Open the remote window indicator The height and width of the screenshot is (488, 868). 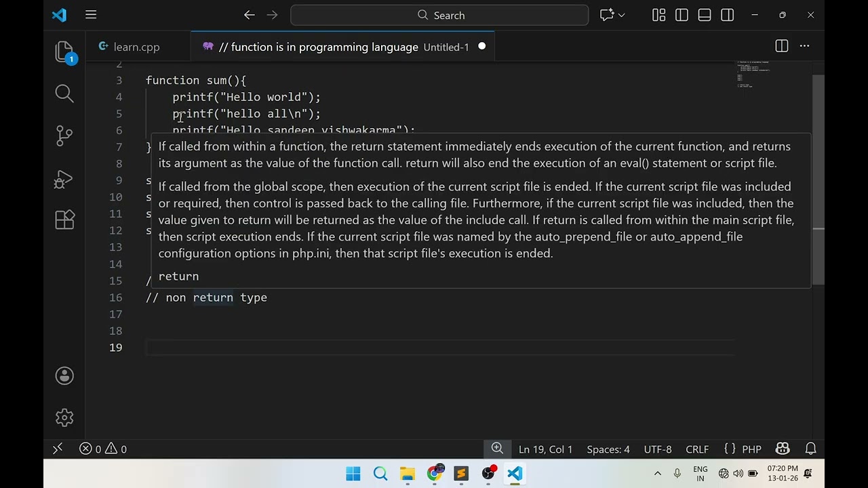tap(58, 449)
